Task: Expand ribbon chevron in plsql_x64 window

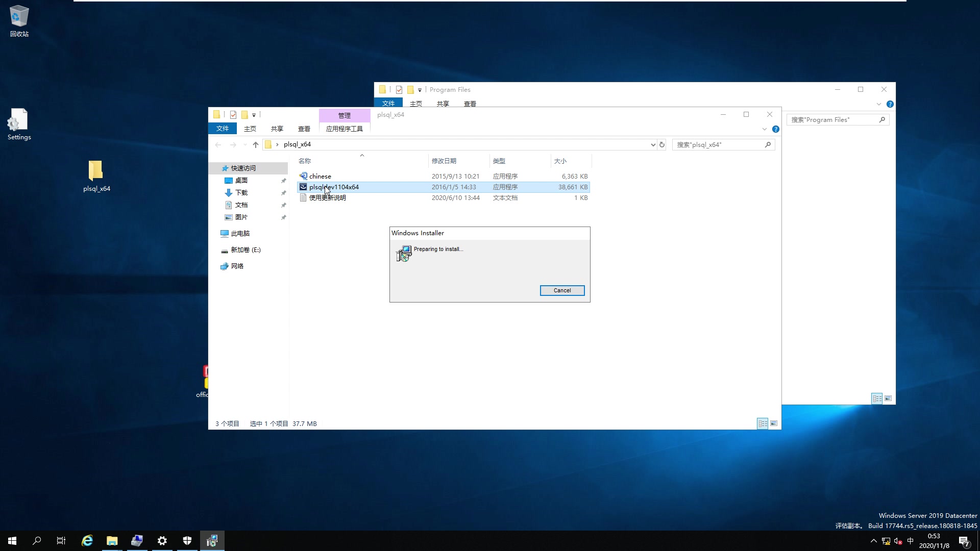Action: coord(765,129)
